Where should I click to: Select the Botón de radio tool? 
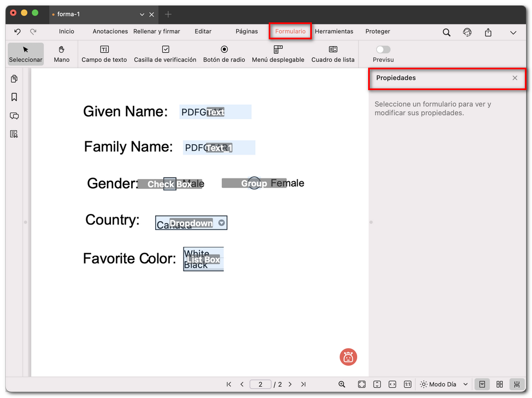(x=224, y=54)
